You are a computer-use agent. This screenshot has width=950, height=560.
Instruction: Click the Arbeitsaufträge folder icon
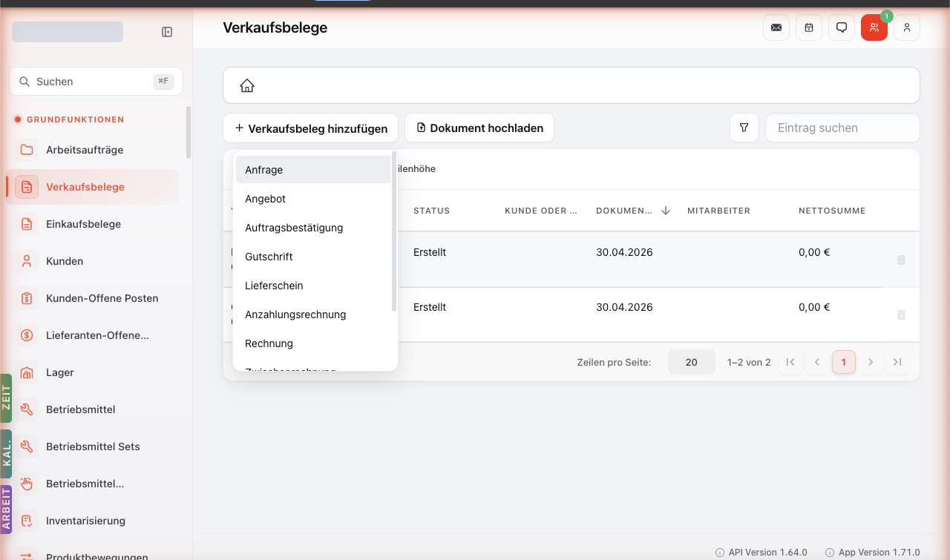[x=27, y=150]
